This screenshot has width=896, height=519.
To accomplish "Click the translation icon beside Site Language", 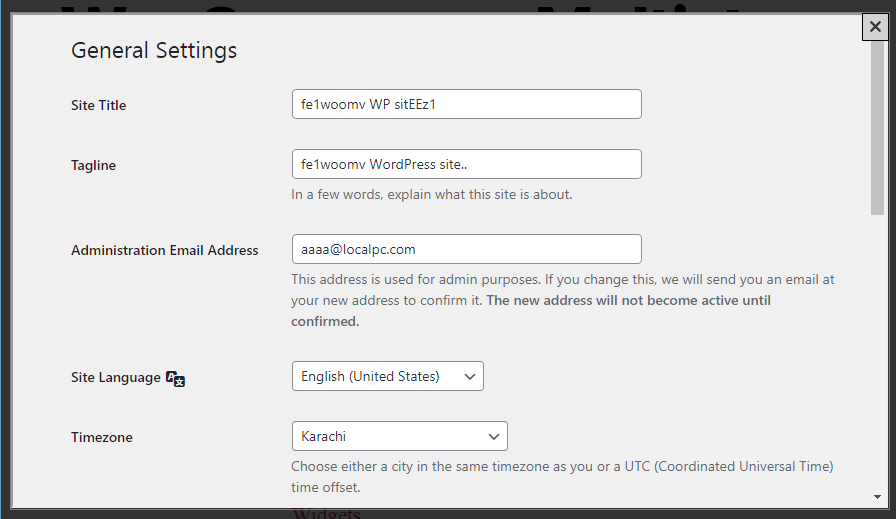I will tap(176, 378).
